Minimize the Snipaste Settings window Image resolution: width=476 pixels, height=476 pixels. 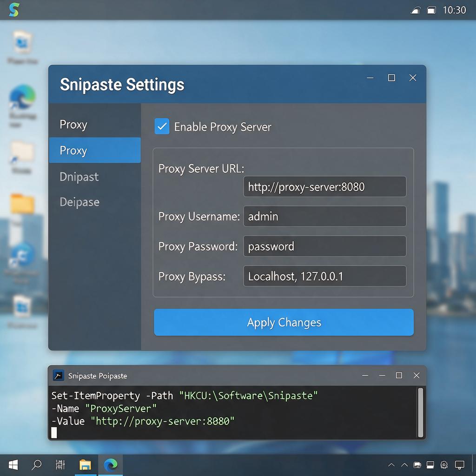click(x=370, y=78)
